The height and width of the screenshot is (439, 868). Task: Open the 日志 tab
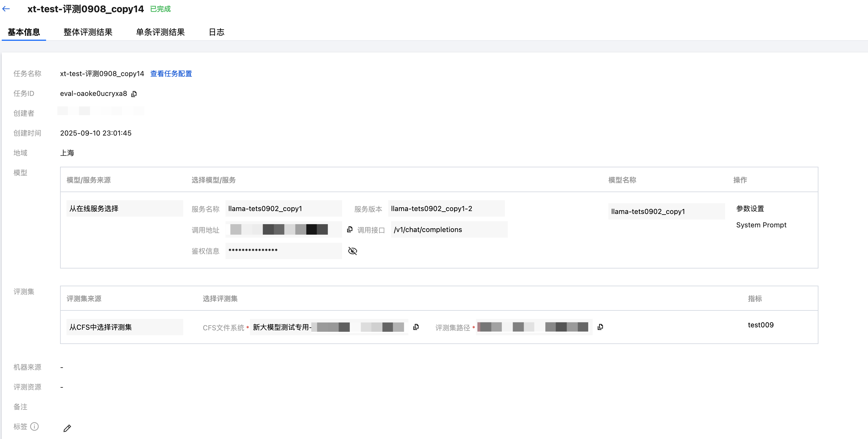216,32
